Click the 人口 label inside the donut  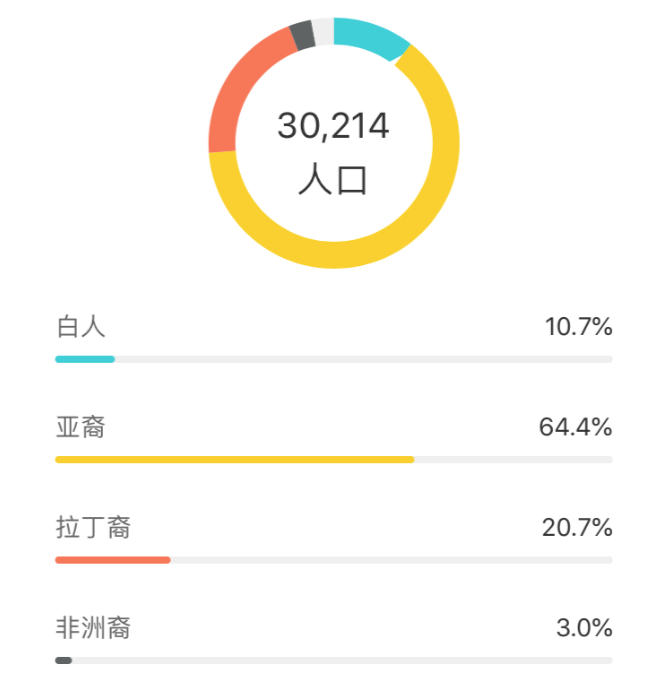coord(333,180)
